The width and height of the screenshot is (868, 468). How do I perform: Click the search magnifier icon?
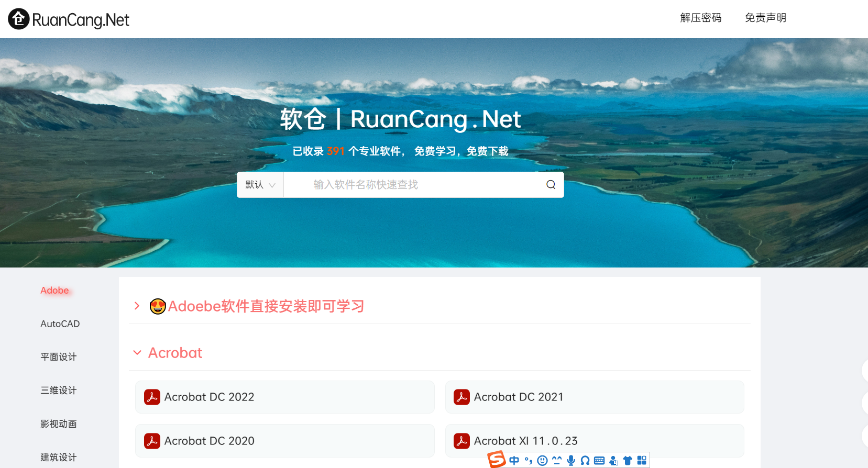point(551,185)
